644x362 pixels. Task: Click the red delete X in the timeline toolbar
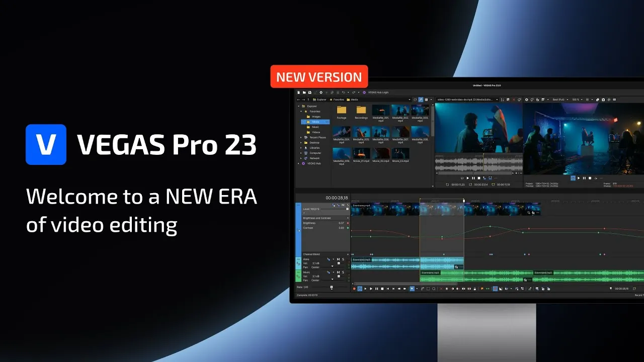click(441, 289)
